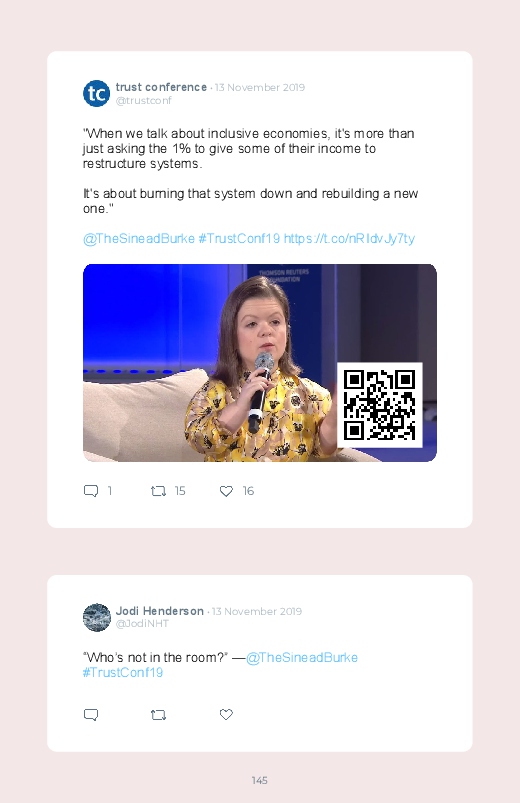
Task: Retweet the trust conference tweet
Action: pos(158,491)
